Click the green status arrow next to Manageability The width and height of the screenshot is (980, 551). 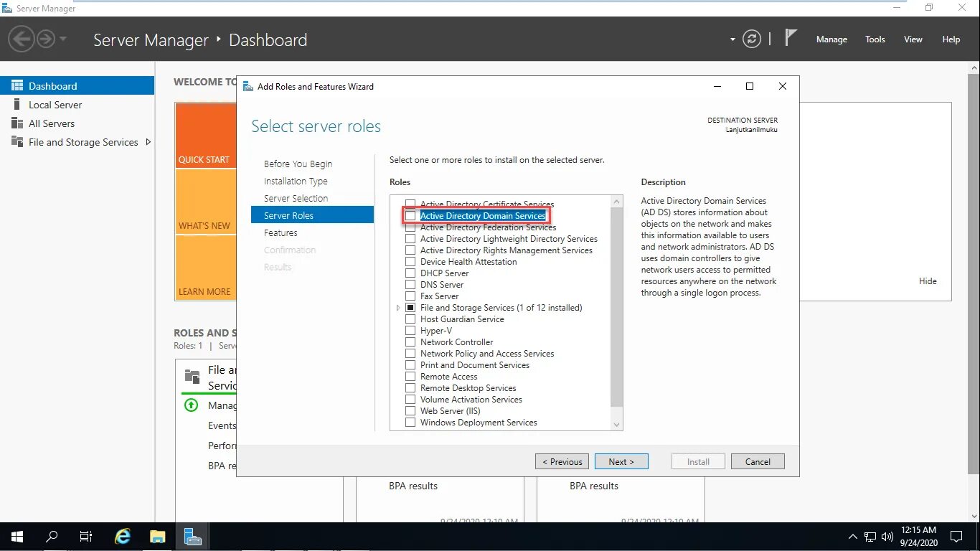(191, 405)
